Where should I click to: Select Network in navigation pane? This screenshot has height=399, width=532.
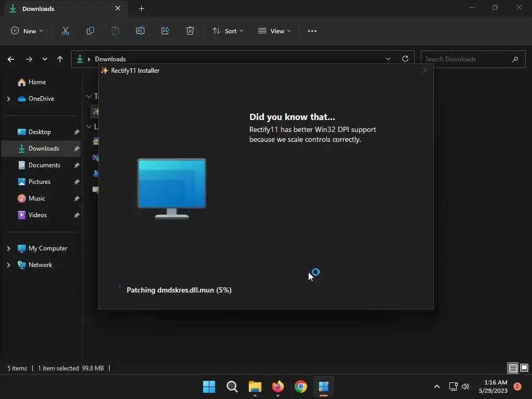41,265
